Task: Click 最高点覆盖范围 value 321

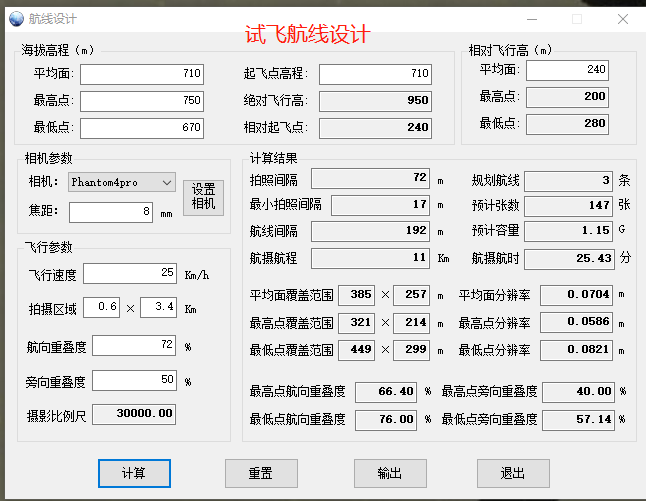Action: [x=357, y=323]
